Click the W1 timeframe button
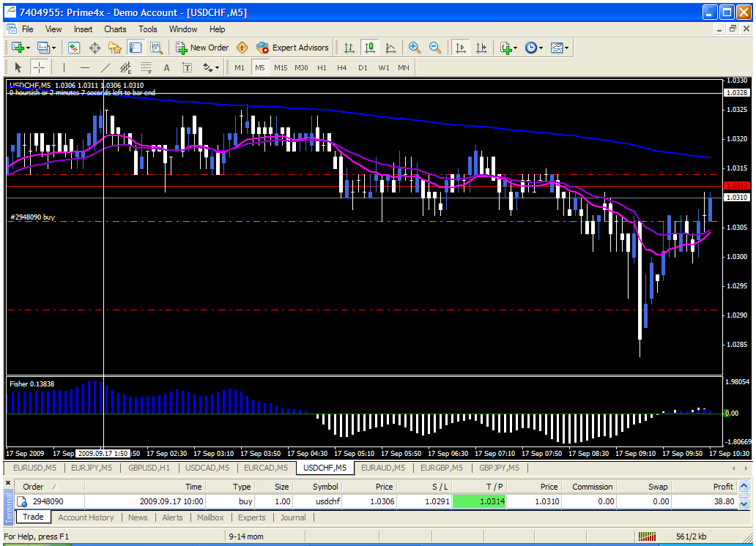Viewport: 756px width, 546px height. 384,68
